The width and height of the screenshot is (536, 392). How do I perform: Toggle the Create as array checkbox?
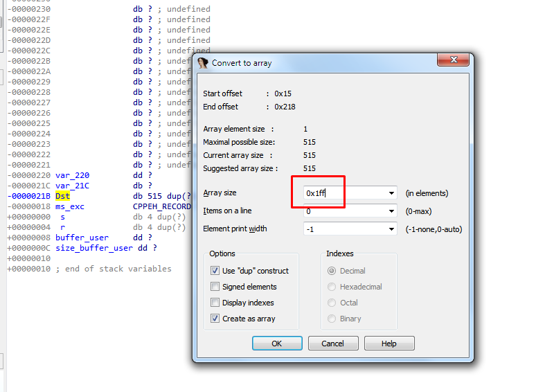point(215,319)
